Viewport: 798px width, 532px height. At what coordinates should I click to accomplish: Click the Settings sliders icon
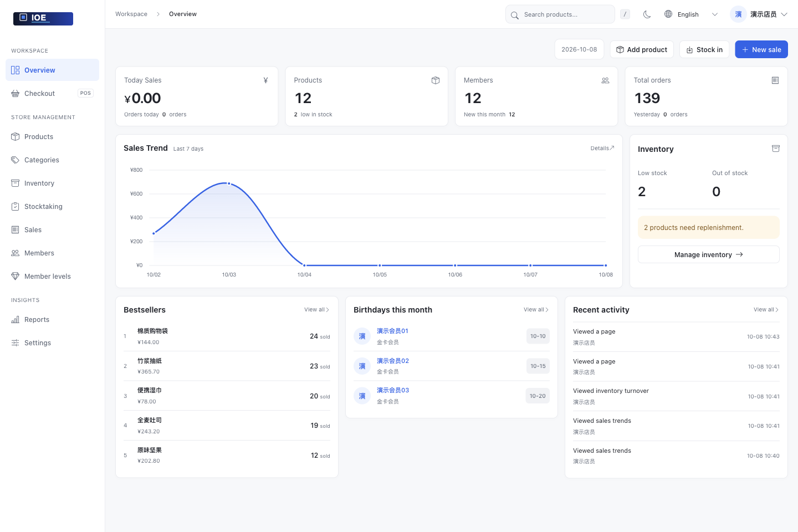point(16,343)
